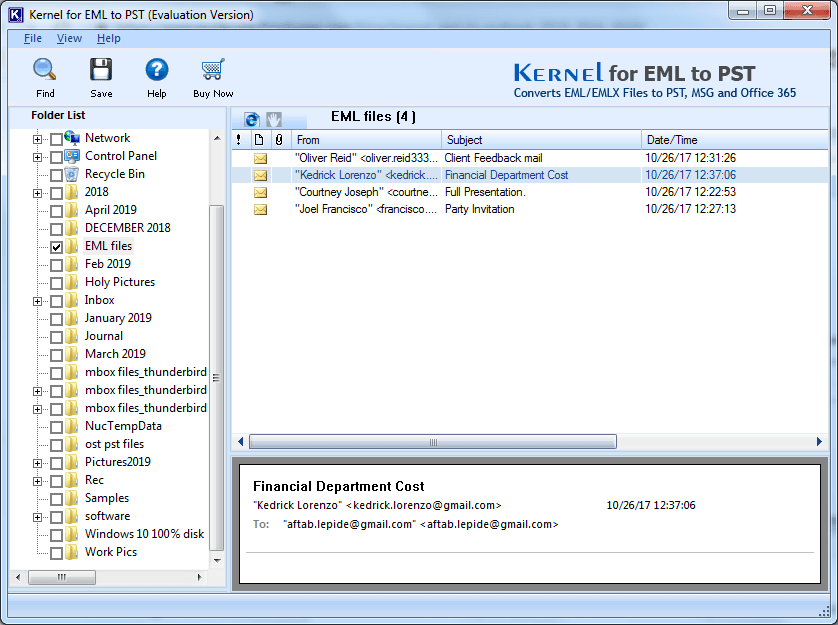This screenshot has height=625, width=838.
Task: Click folder list scroll down arrow
Action: click(x=217, y=561)
